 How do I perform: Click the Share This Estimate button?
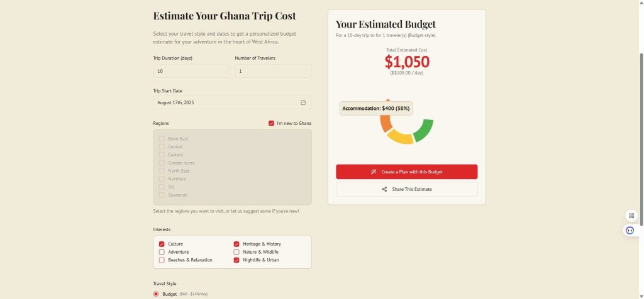click(x=407, y=190)
